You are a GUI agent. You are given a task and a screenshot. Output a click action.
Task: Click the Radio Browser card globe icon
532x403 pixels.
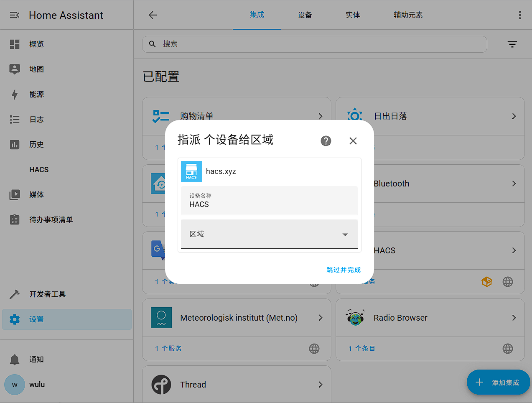[x=508, y=349]
